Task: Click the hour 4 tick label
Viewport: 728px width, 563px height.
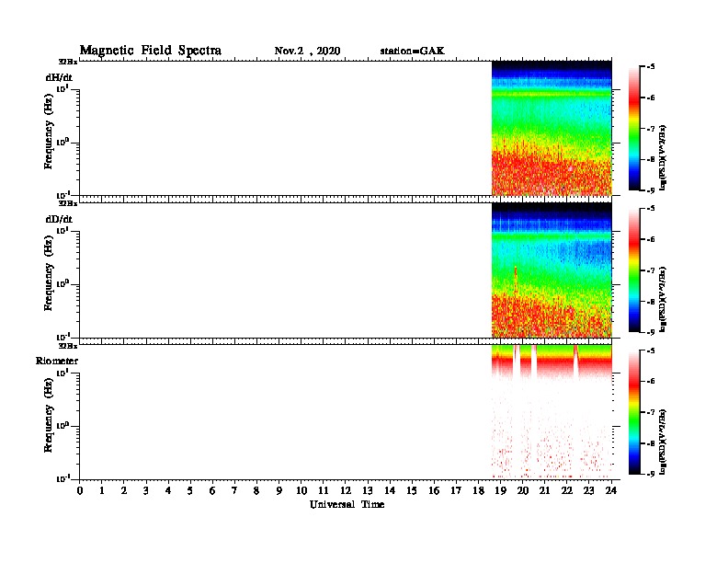Action: click(x=168, y=491)
